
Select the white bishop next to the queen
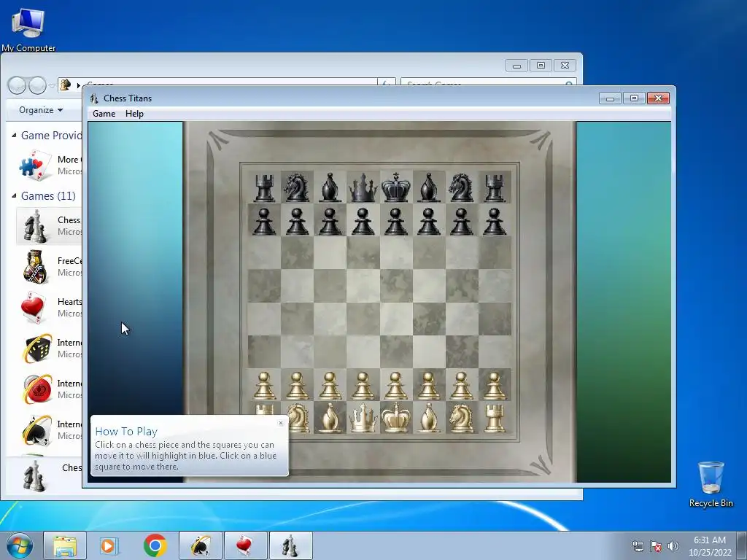point(330,418)
